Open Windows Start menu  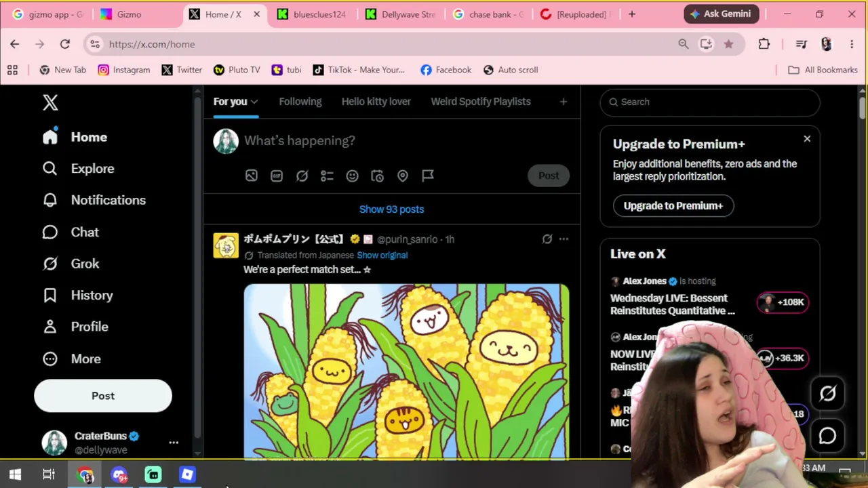point(15,474)
